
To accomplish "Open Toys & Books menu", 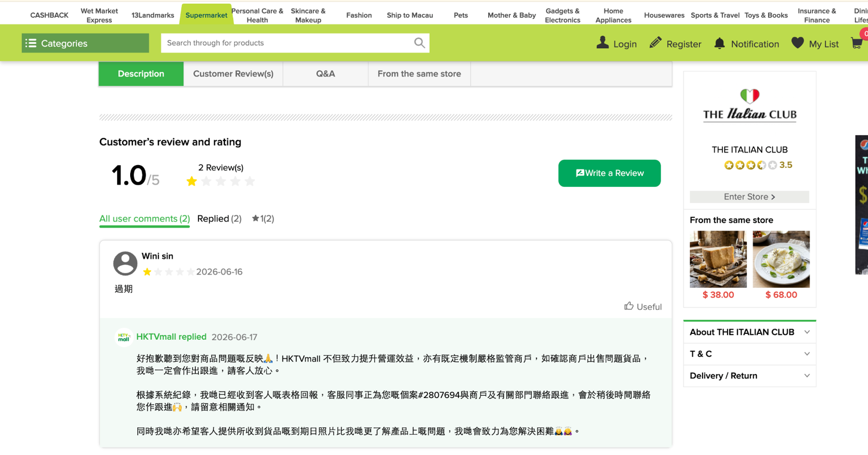I will point(766,15).
